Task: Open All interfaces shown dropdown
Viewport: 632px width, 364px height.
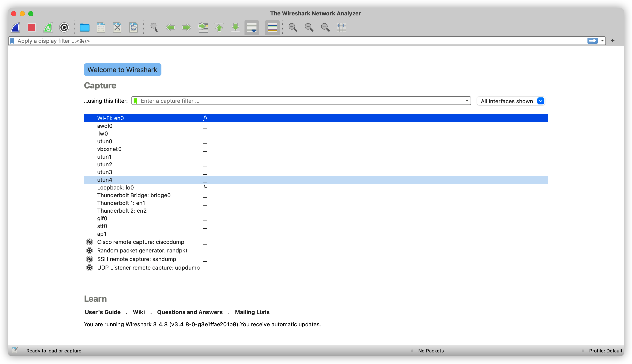Action: [x=511, y=101]
